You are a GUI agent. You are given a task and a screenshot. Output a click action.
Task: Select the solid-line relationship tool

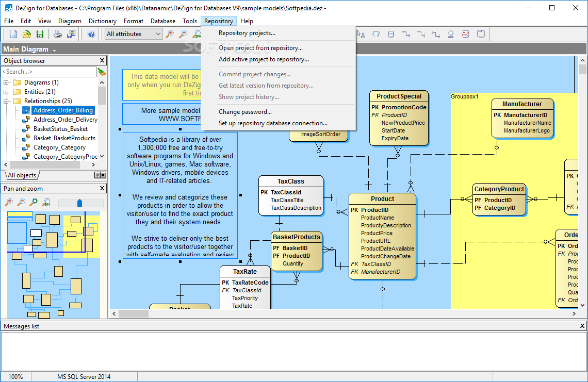[406, 34]
